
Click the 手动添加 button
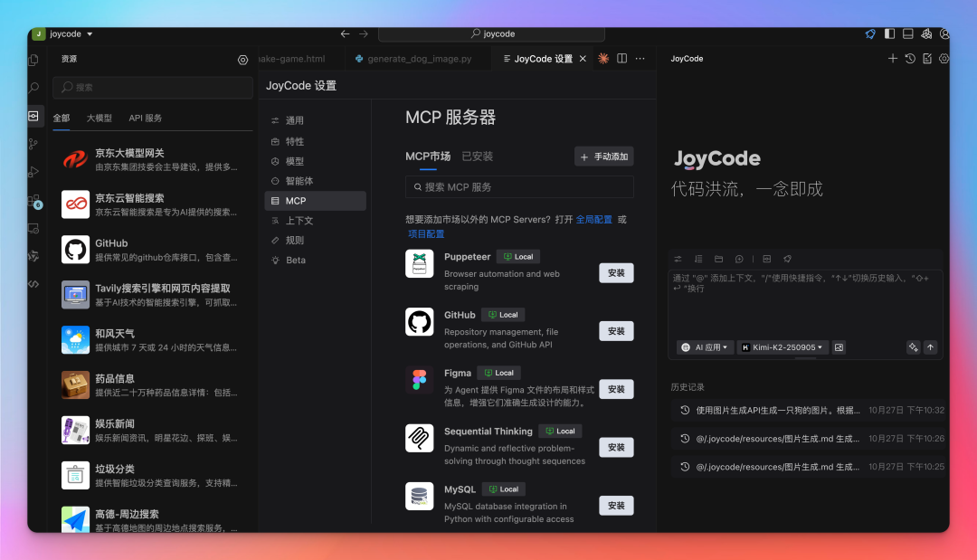(603, 157)
